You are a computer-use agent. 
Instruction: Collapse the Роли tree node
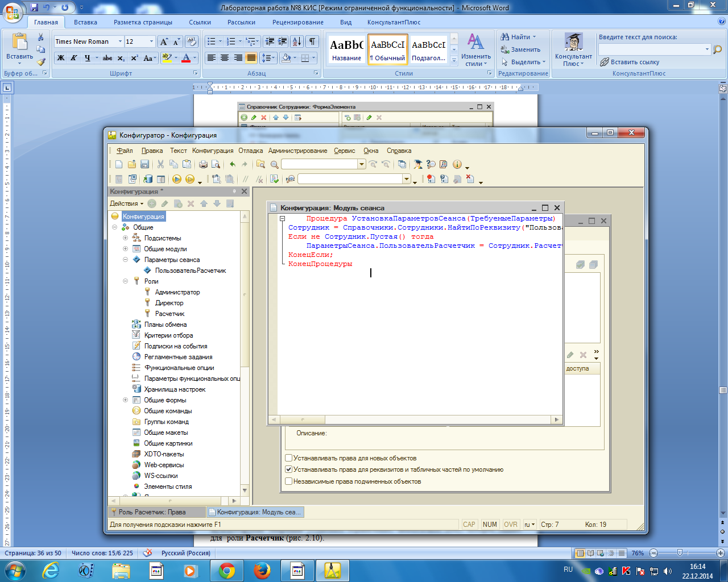click(x=125, y=281)
